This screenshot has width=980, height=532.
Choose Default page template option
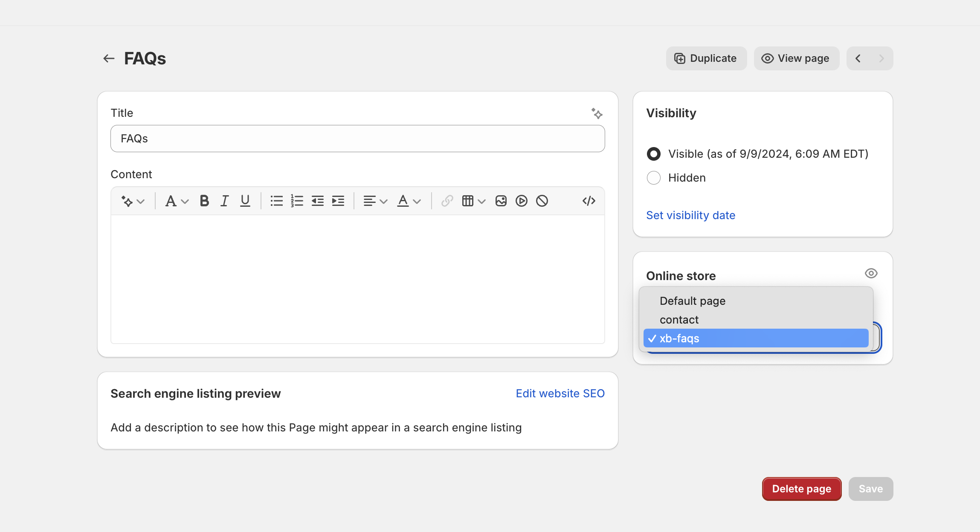[756, 301]
